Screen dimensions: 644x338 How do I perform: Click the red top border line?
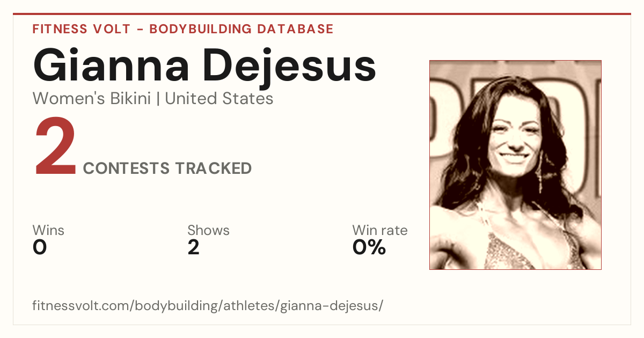click(x=322, y=14)
